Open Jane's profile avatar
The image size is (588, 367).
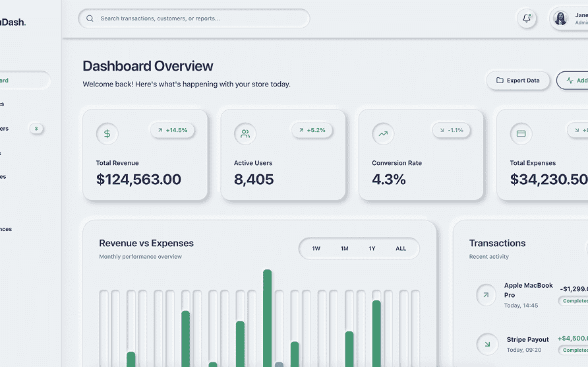(x=560, y=18)
